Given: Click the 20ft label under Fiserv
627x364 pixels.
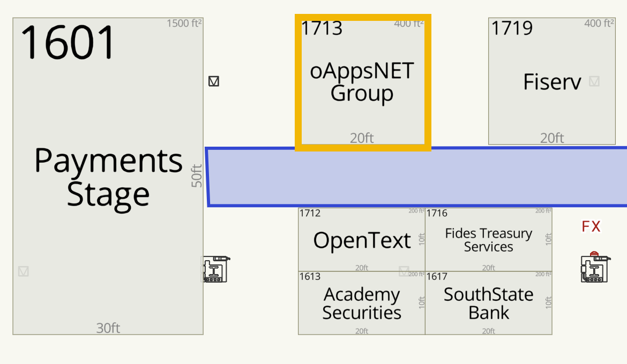Looking at the screenshot, I should (x=552, y=138).
